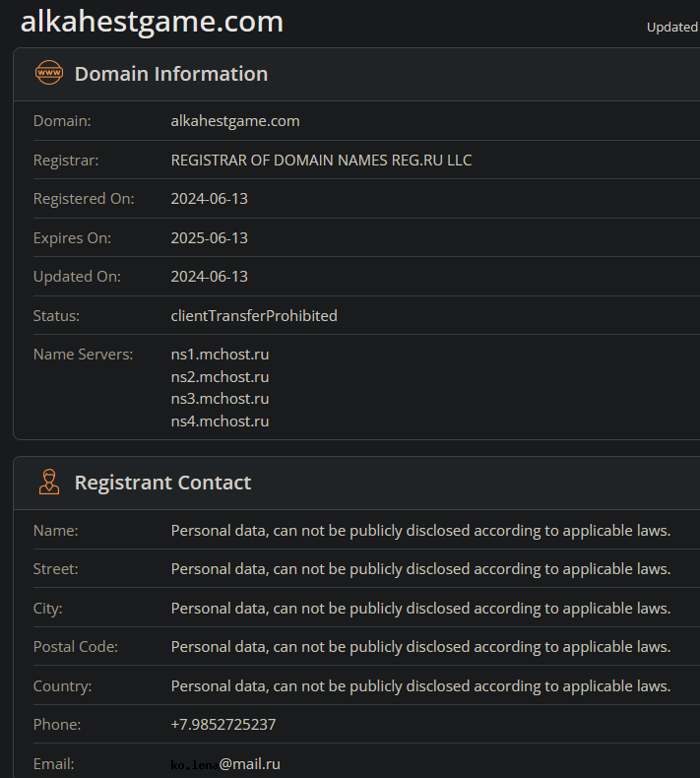Viewport: 700px width, 778px height.
Task: Select the Registered On date value
Action: point(209,199)
